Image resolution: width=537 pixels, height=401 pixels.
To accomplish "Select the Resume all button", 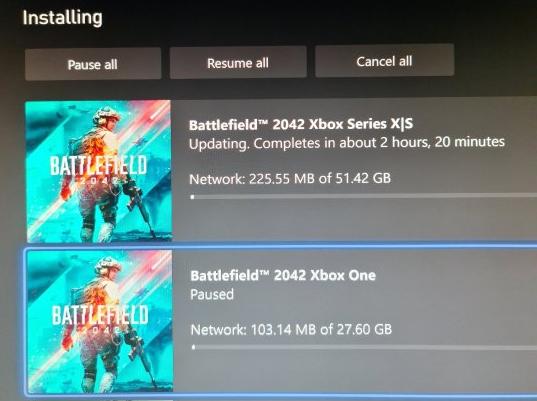I will click(x=238, y=62).
